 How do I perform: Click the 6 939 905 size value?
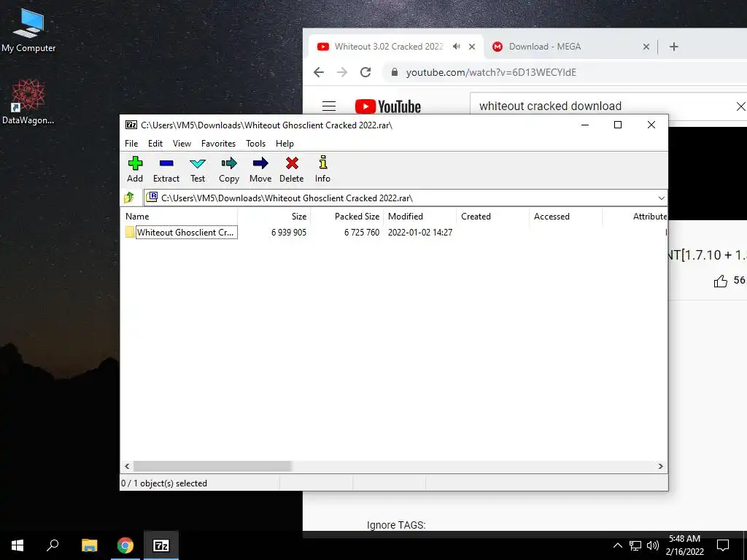point(289,233)
